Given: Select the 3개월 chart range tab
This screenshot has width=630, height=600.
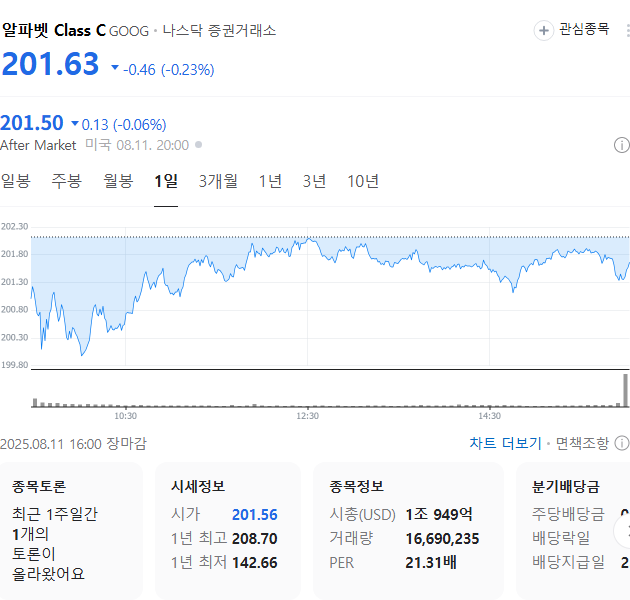Looking at the screenshot, I should [x=218, y=181].
